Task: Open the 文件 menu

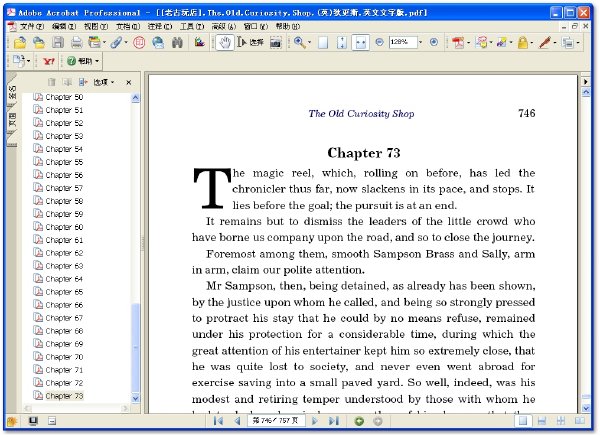Action: 32,26
